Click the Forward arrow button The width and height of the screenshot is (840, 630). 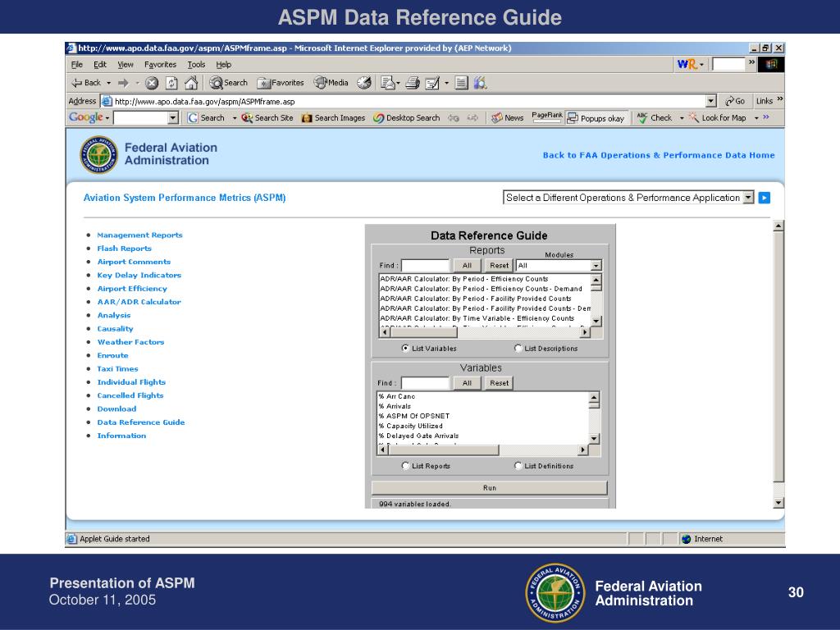pos(123,83)
